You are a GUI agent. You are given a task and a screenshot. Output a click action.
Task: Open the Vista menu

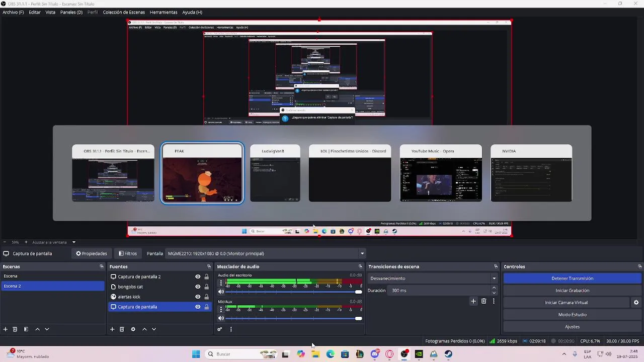tap(50, 12)
